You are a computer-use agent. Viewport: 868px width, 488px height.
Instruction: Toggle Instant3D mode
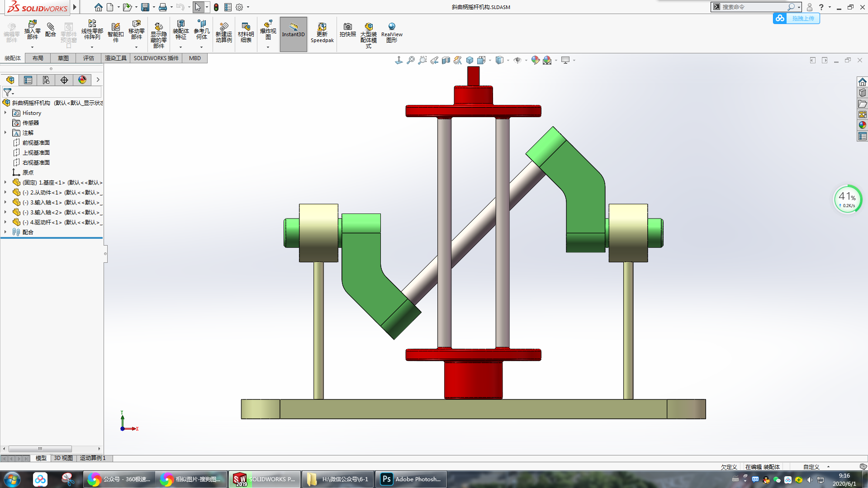[x=293, y=34]
